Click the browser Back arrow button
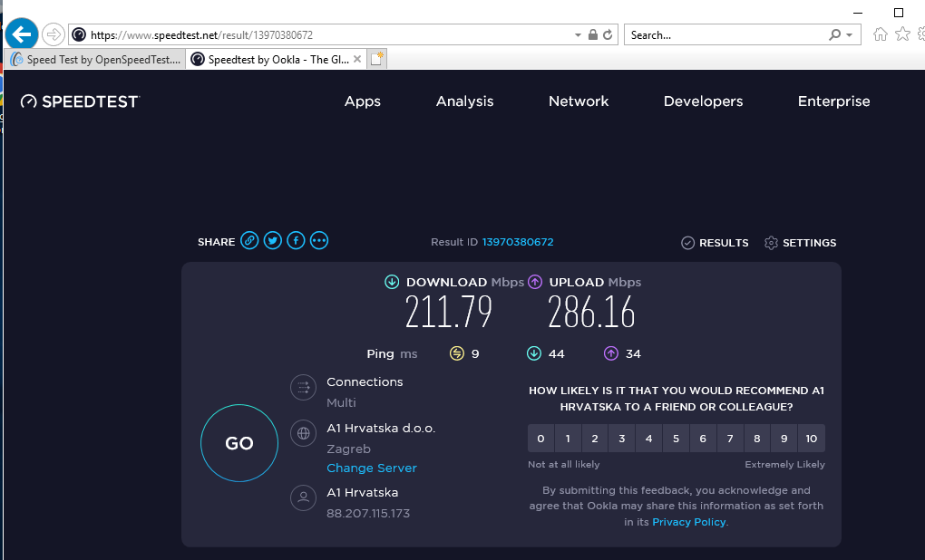 [22, 34]
